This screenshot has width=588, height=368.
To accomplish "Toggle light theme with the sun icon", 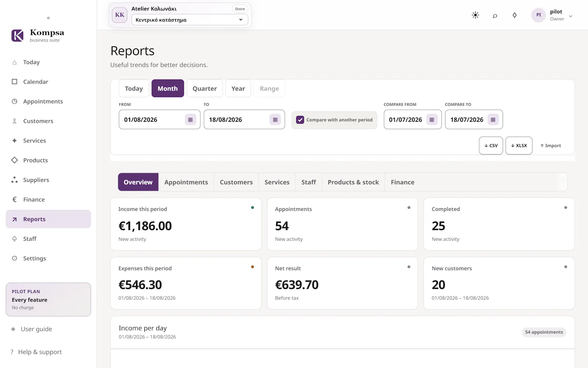I will pos(475,15).
